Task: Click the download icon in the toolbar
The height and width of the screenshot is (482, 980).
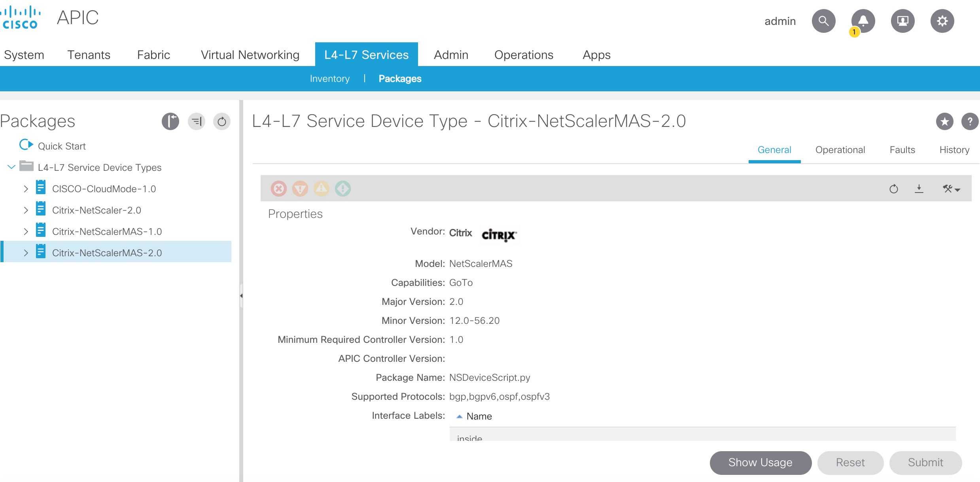Action: [919, 189]
